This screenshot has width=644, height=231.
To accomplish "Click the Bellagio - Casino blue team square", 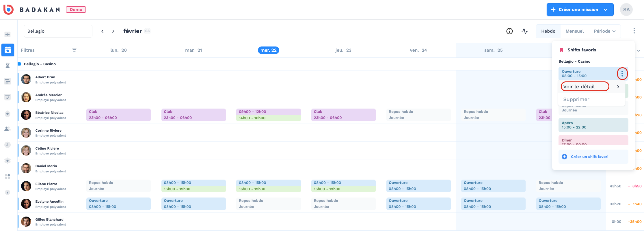I will coord(19,64).
